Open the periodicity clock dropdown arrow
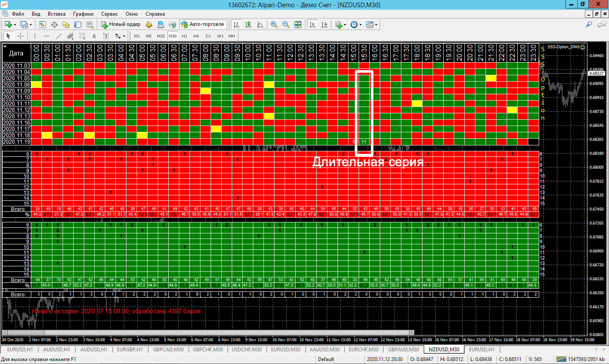The height and width of the screenshot is (364, 609). (x=360, y=25)
